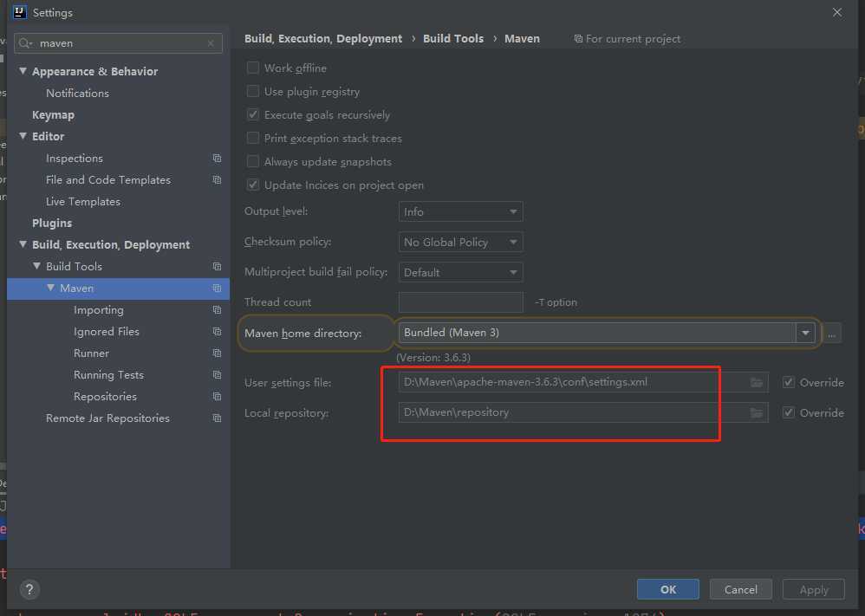Image resolution: width=865 pixels, height=616 pixels.
Task: Collapse the Editor tree node
Action: (x=23, y=136)
